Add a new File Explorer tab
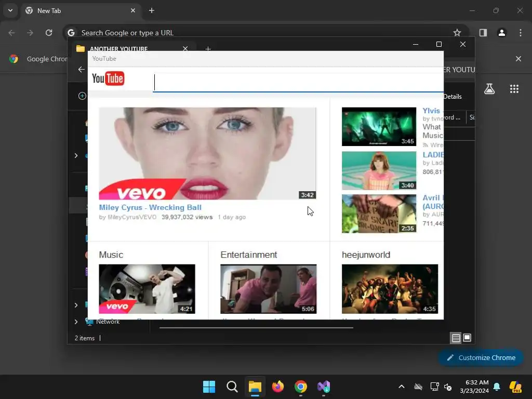 pyautogui.click(x=208, y=49)
